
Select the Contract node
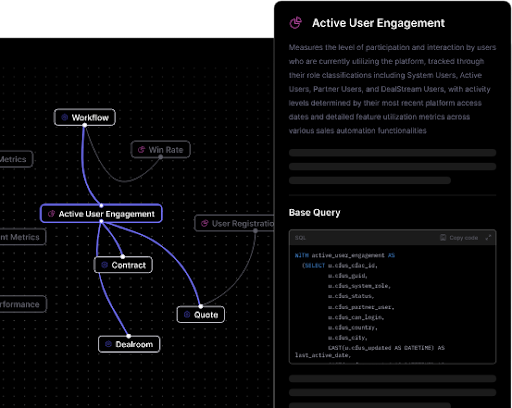[123, 265]
